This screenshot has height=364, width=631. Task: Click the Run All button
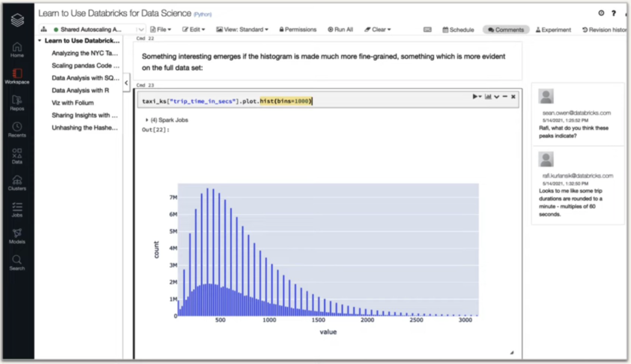pyautogui.click(x=340, y=30)
